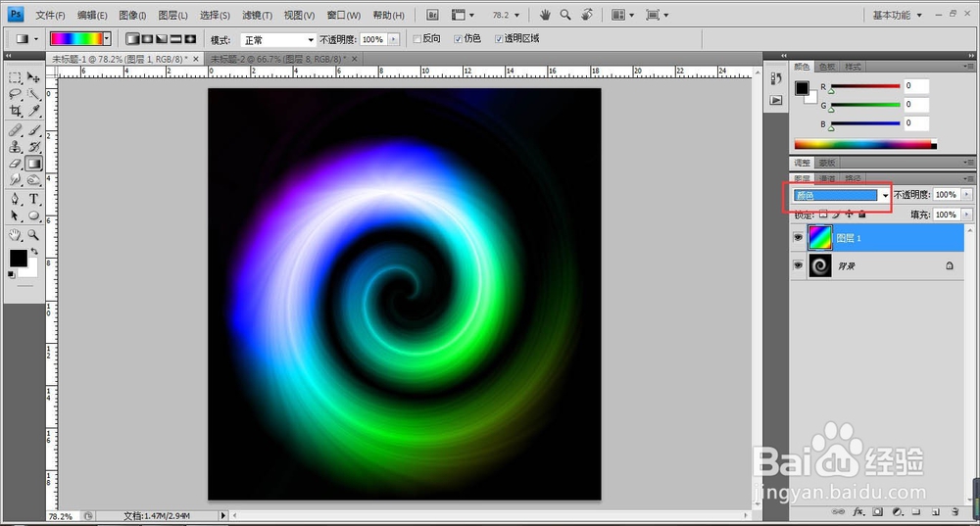The height and width of the screenshot is (526, 980).
Task: Select the History Brush tool
Action: click(x=33, y=147)
